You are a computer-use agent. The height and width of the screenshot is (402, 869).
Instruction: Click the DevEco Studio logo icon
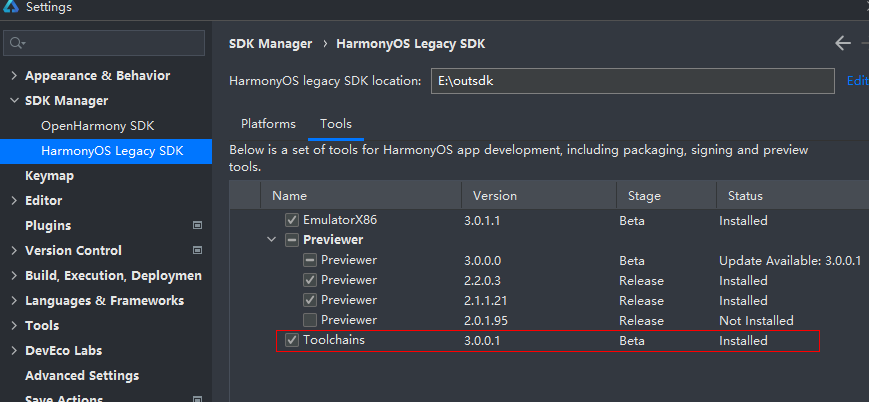pos(11,7)
